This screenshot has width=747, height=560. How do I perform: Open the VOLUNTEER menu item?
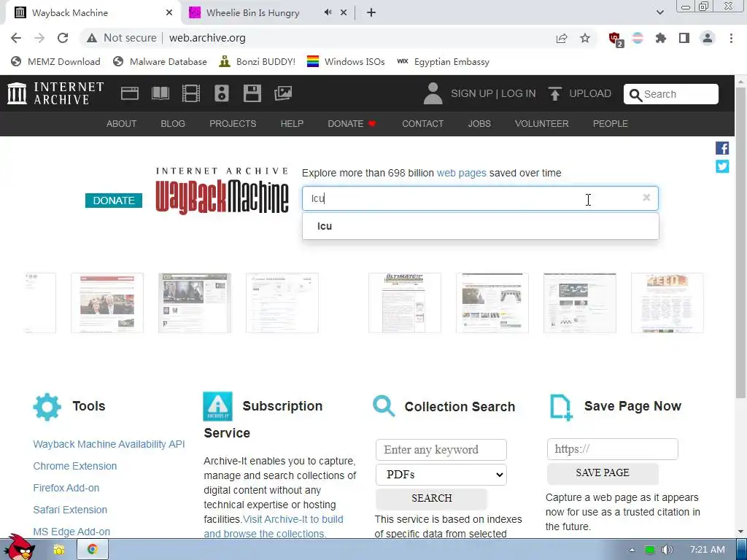(x=542, y=124)
